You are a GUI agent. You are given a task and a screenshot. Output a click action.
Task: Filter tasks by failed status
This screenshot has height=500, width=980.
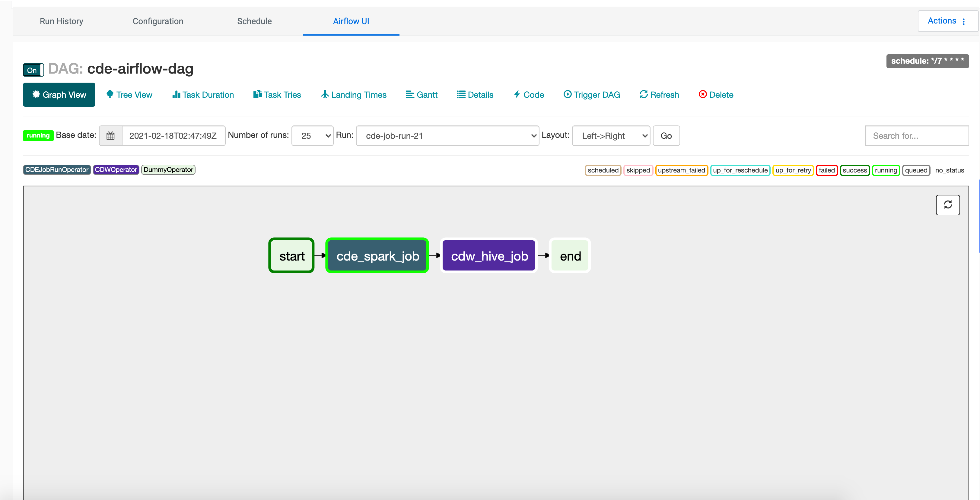coord(826,170)
